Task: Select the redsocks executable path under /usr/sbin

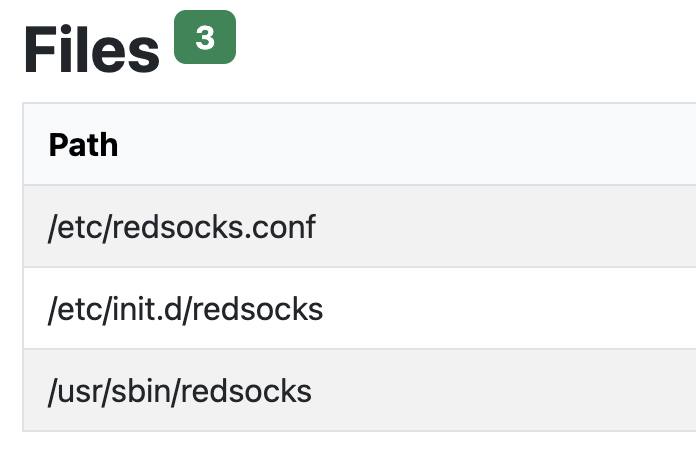Action: click(180, 391)
